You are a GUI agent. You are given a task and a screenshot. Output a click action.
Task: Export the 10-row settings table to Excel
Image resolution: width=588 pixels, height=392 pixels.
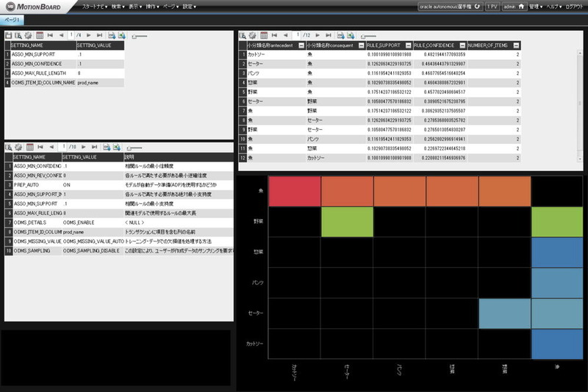(117, 147)
